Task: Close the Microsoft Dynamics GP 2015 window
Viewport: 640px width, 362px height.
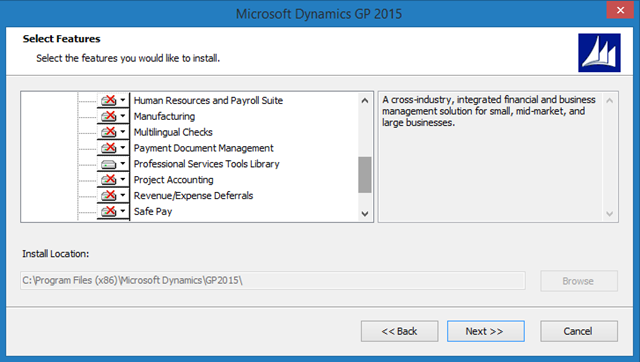Action: pyautogui.click(x=620, y=10)
